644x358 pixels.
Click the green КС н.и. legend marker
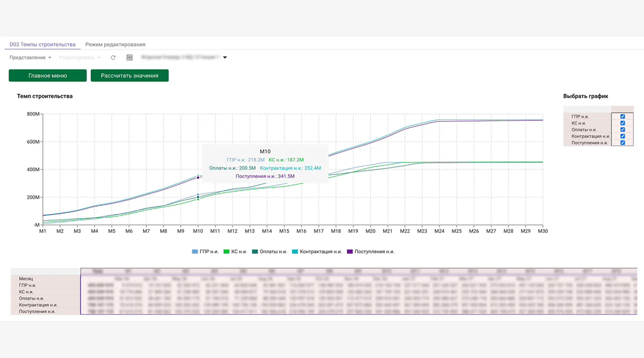[x=226, y=251]
